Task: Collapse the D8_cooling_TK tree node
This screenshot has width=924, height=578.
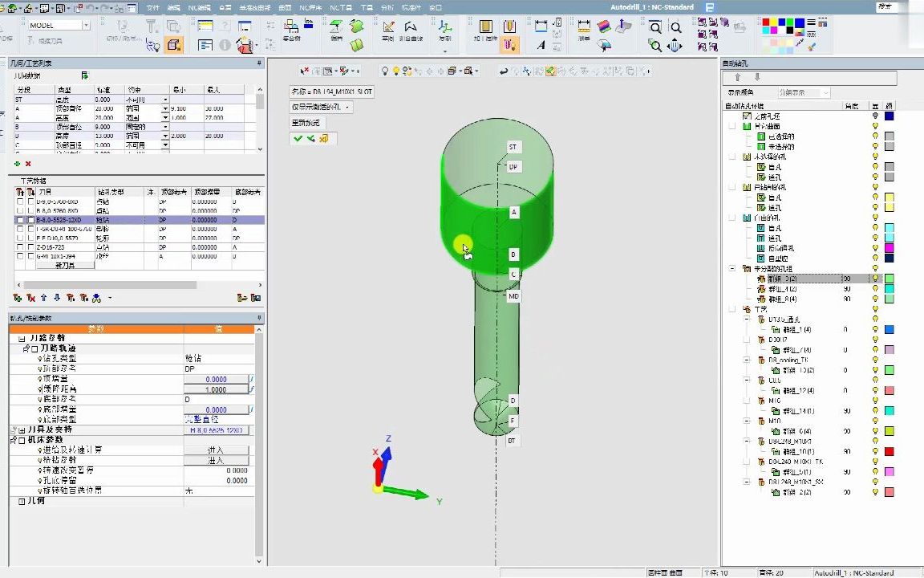Action: coord(746,360)
